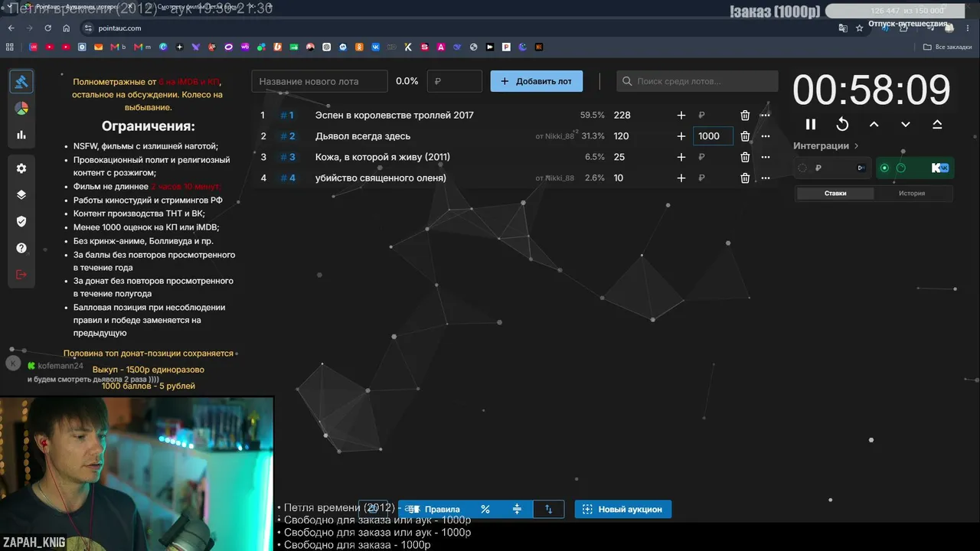Open settings gear in the sidebar
The width and height of the screenshot is (980, 551).
[x=21, y=168]
